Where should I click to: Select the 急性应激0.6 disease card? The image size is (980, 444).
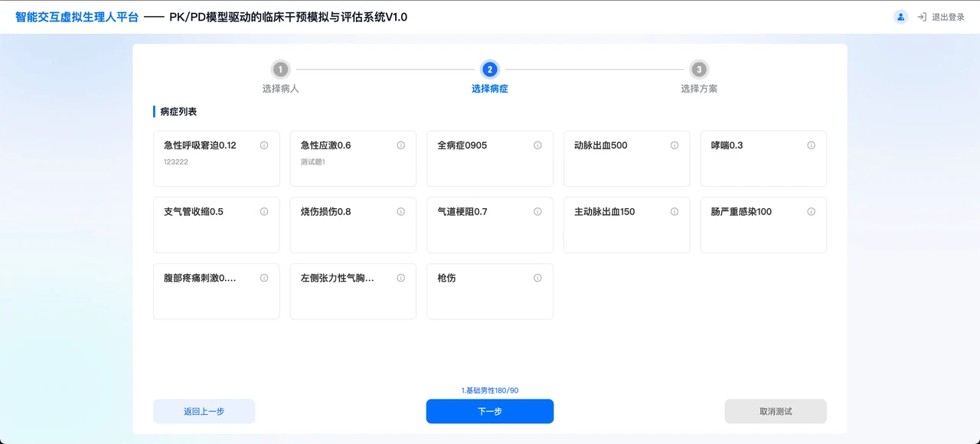pyautogui.click(x=353, y=158)
